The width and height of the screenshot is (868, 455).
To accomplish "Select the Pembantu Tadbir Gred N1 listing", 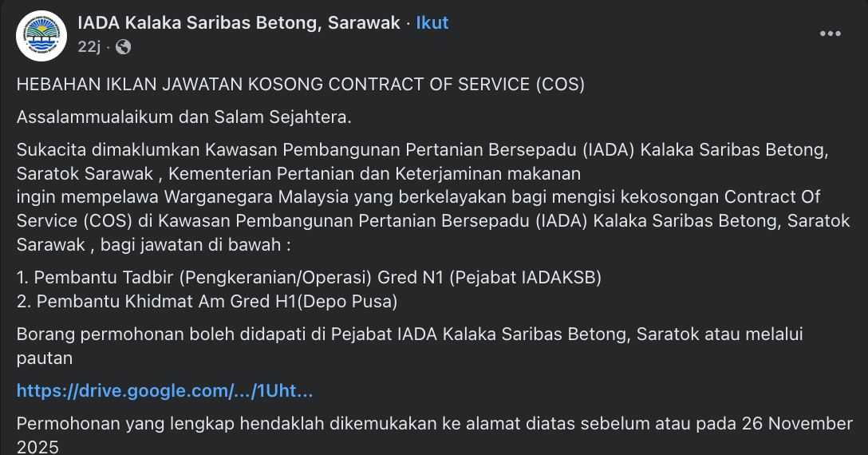I will (309, 278).
